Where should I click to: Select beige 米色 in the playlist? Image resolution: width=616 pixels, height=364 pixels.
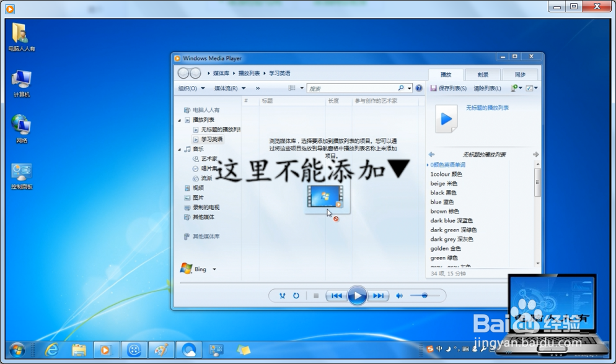[x=444, y=184]
